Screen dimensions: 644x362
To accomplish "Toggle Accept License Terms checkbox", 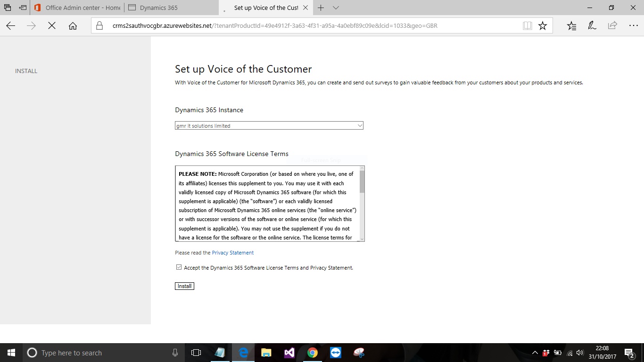I will [x=179, y=267].
